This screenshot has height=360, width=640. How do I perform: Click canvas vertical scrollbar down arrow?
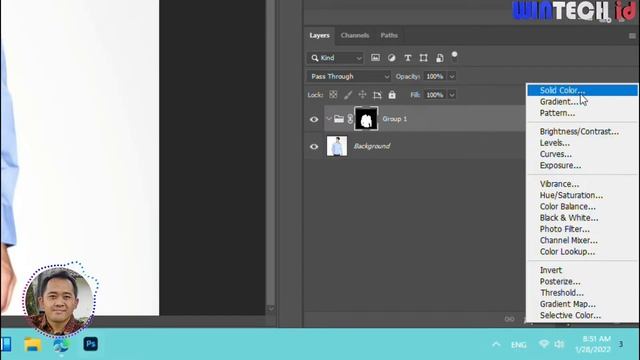(x=271, y=309)
